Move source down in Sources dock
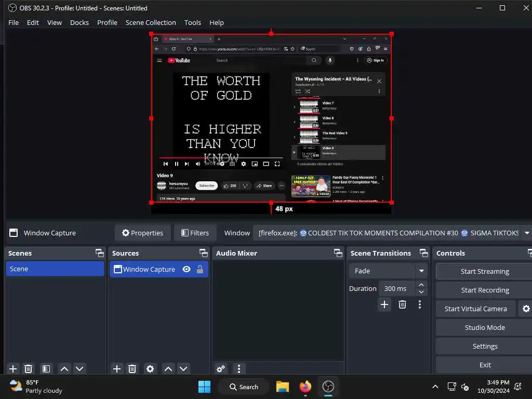 (x=183, y=368)
